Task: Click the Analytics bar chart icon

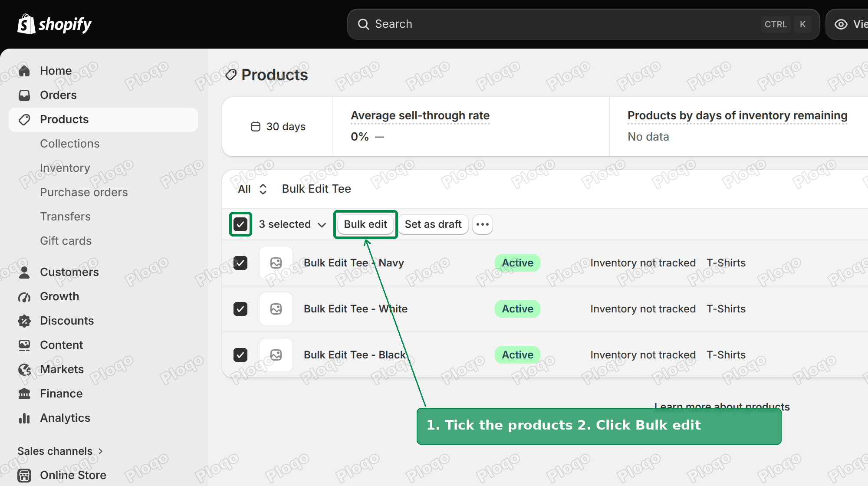Action: click(24, 418)
